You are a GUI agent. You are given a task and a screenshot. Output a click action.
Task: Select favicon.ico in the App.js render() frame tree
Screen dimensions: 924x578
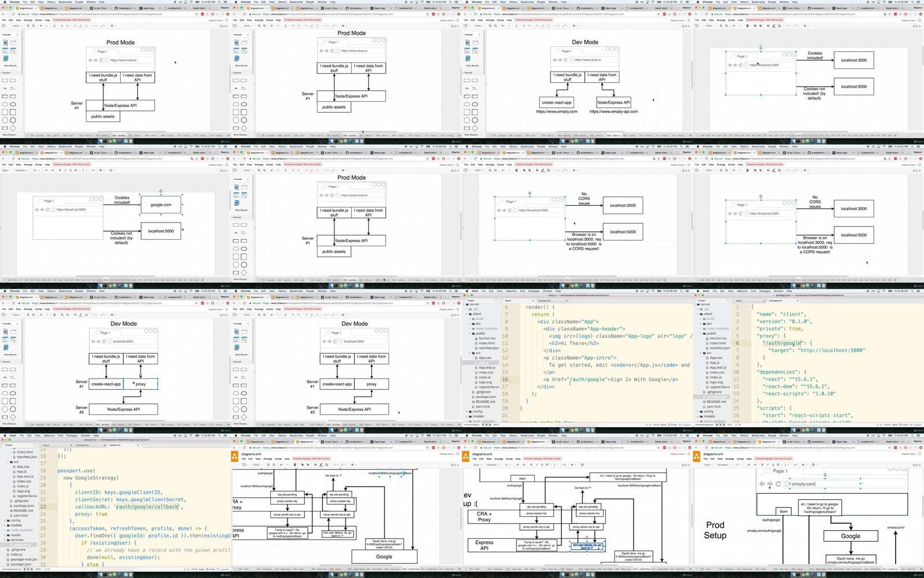pos(487,338)
